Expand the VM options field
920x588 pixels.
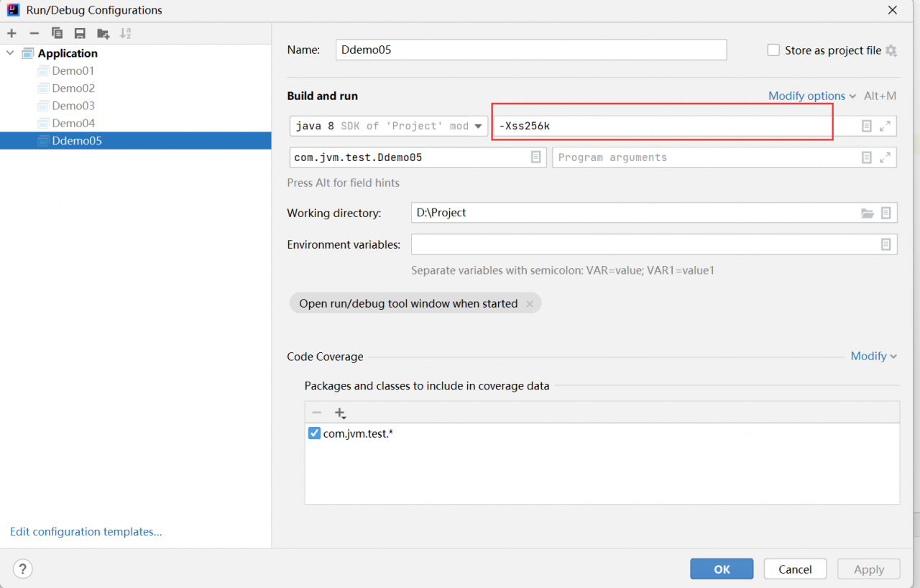(x=885, y=126)
